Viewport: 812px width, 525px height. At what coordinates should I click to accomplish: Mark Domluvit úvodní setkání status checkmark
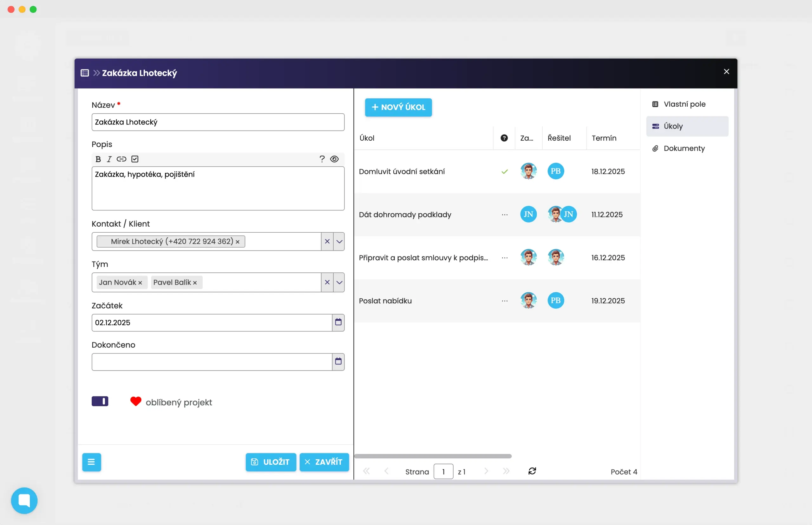[504, 171]
